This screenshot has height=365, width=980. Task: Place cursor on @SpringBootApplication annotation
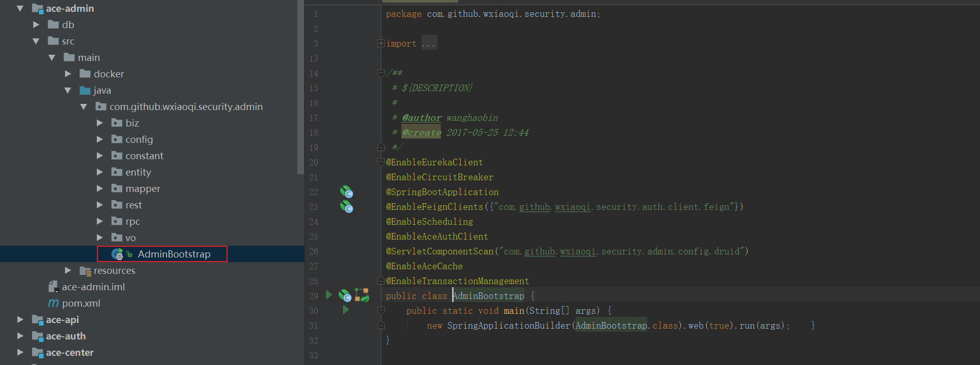click(x=442, y=192)
